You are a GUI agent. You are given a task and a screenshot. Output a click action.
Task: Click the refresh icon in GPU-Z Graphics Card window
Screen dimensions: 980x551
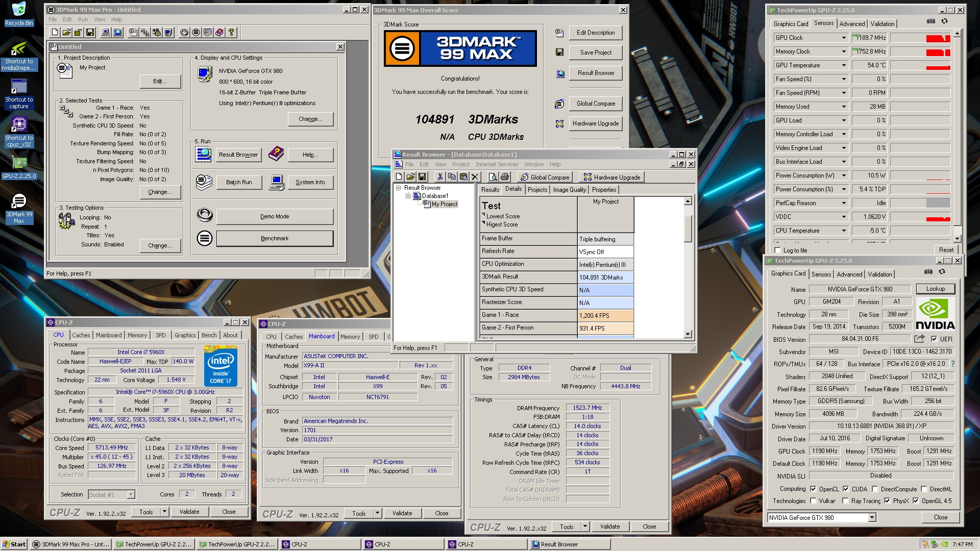(x=942, y=272)
